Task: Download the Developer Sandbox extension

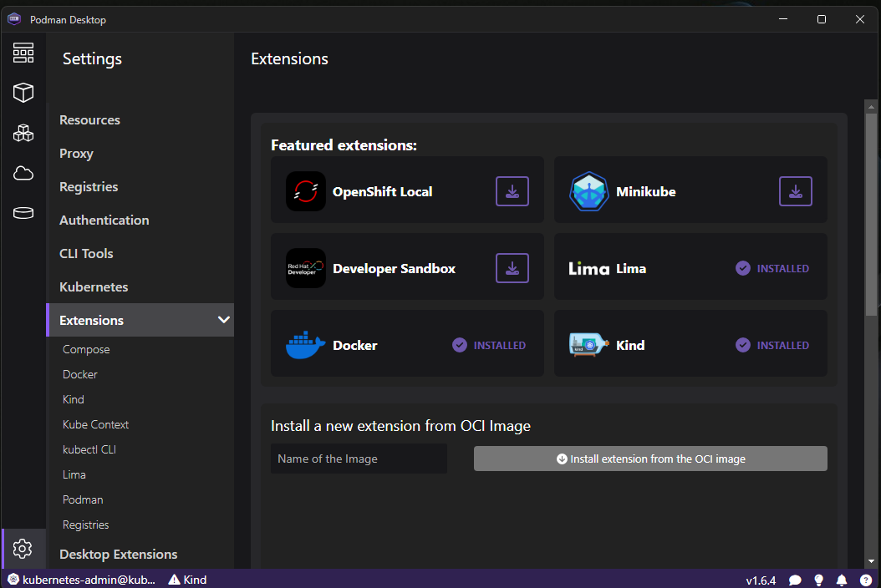Action: pyautogui.click(x=512, y=268)
